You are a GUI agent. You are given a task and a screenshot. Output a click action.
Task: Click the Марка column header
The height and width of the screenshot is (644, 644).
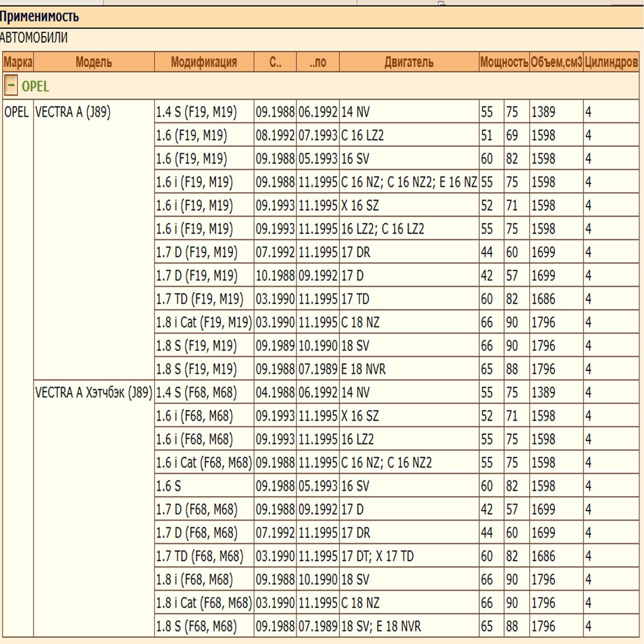pyautogui.click(x=18, y=62)
